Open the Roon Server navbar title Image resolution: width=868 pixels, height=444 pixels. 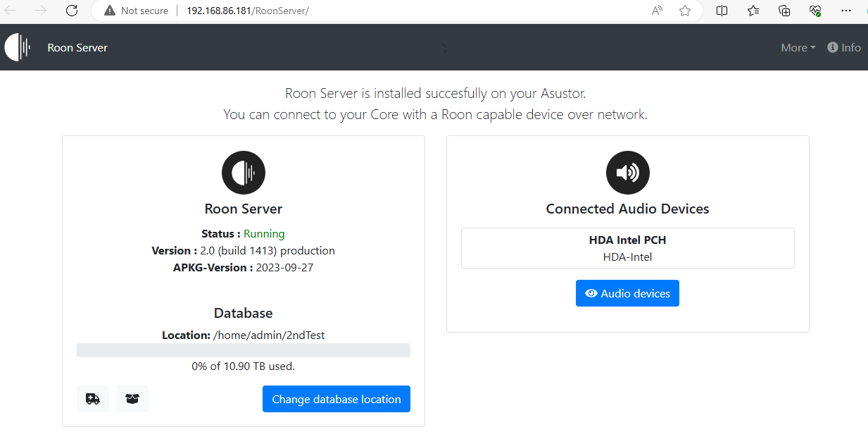77,47
